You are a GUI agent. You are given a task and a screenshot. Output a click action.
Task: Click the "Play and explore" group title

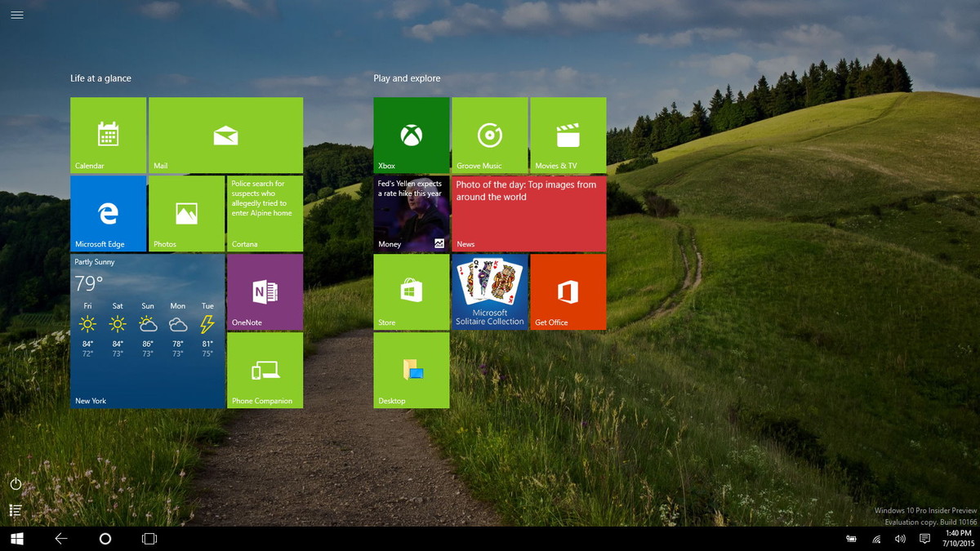tap(407, 78)
